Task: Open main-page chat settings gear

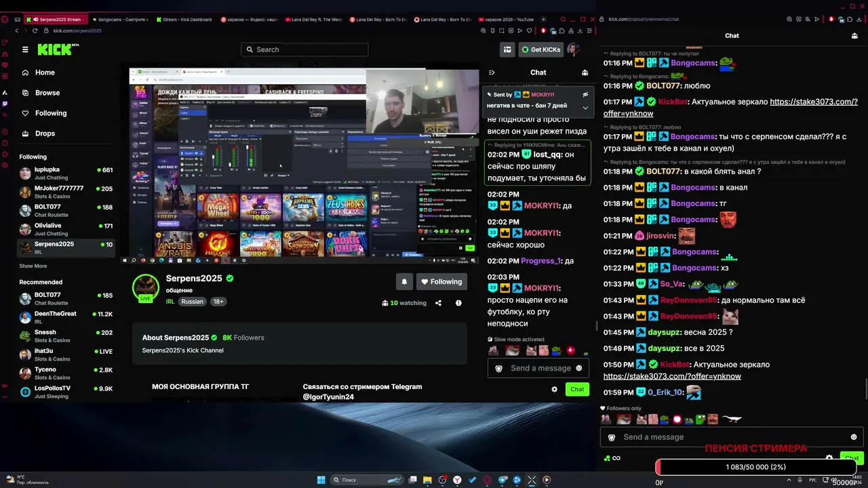Action: (x=555, y=389)
